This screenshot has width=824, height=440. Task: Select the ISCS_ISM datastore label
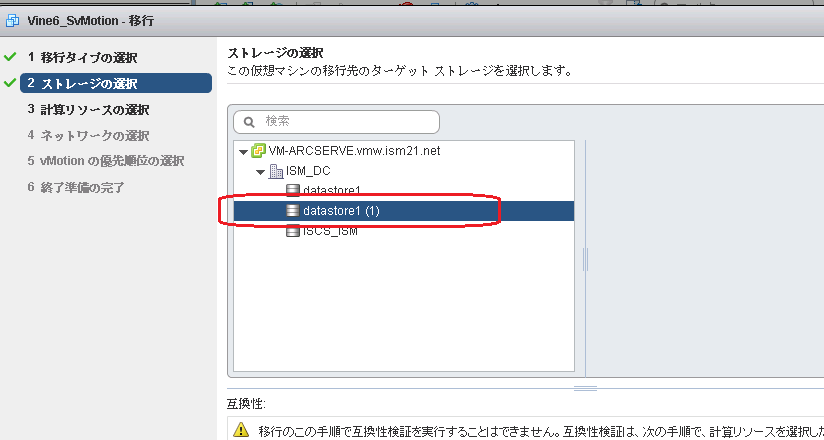tap(330, 231)
